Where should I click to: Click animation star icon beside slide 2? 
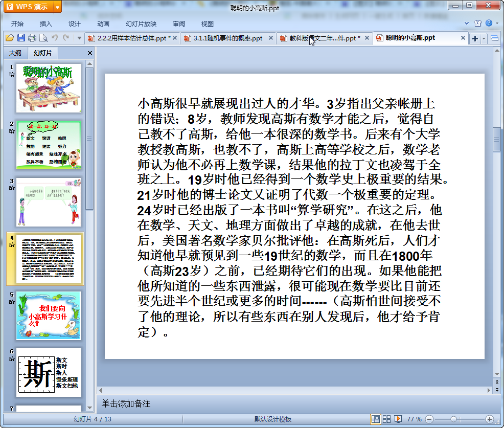(12, 131)
